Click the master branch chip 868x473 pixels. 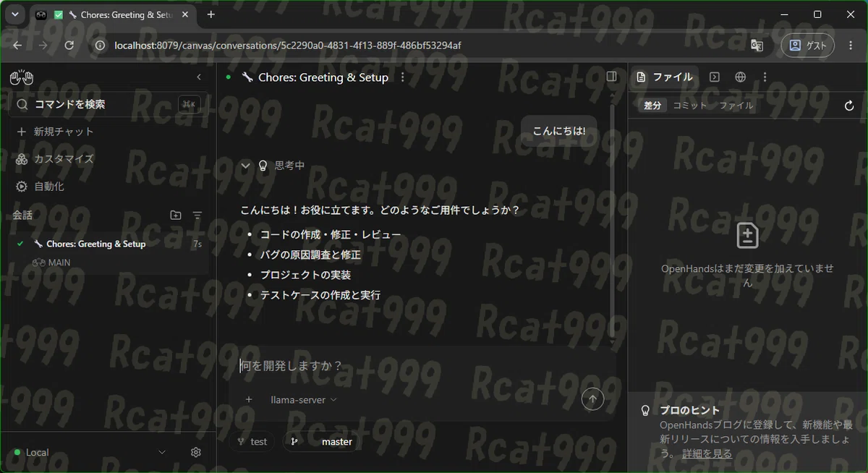321,442
